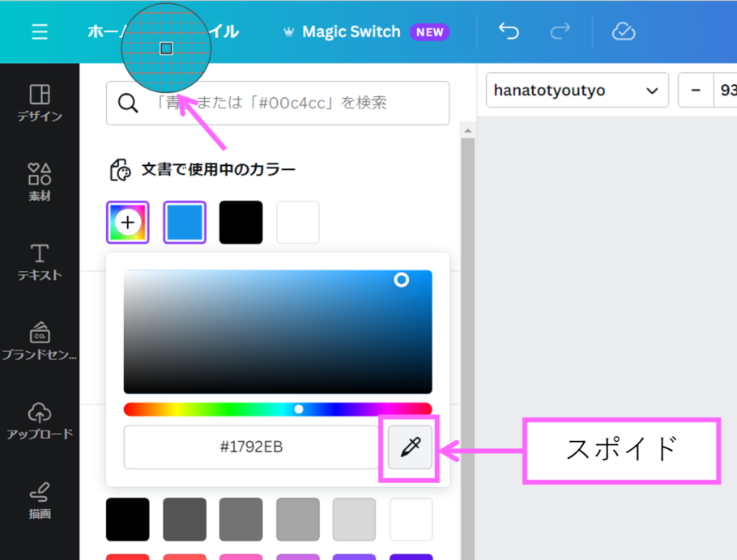Add new color with rainbow plus swatch
Viewport: 737px width, 560px height.
(128, 223)
